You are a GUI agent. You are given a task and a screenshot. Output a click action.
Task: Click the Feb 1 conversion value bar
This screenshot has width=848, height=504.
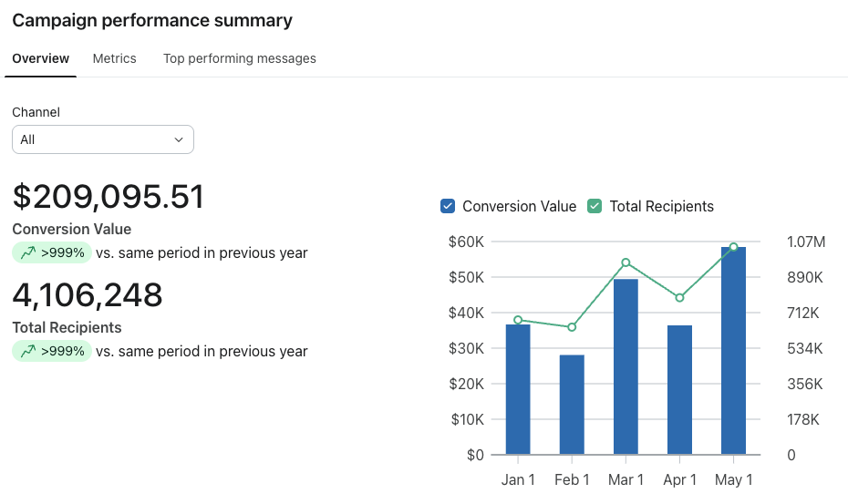point(572,405)
